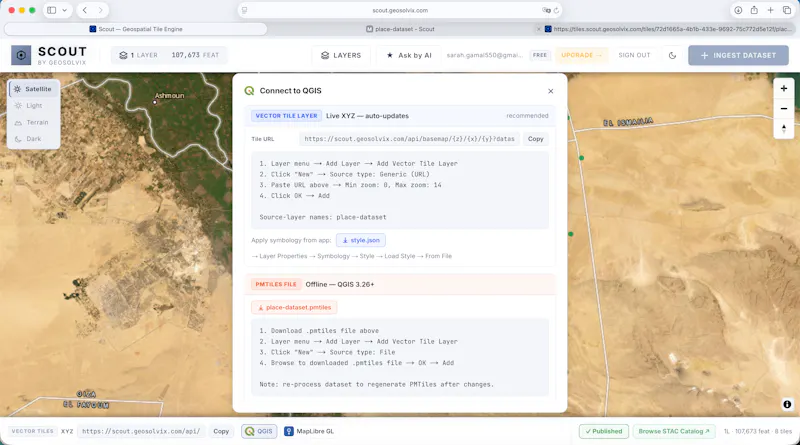Click the user email address
Viewport: 800px width, 445px height.
pyautogui.click(x=485, y=55)
